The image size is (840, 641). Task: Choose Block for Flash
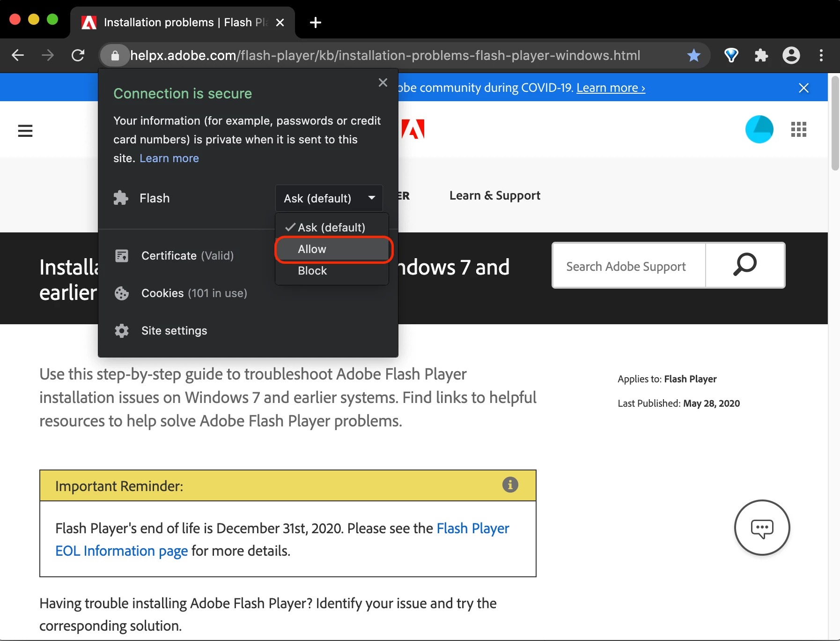click(x=332, y=271)
